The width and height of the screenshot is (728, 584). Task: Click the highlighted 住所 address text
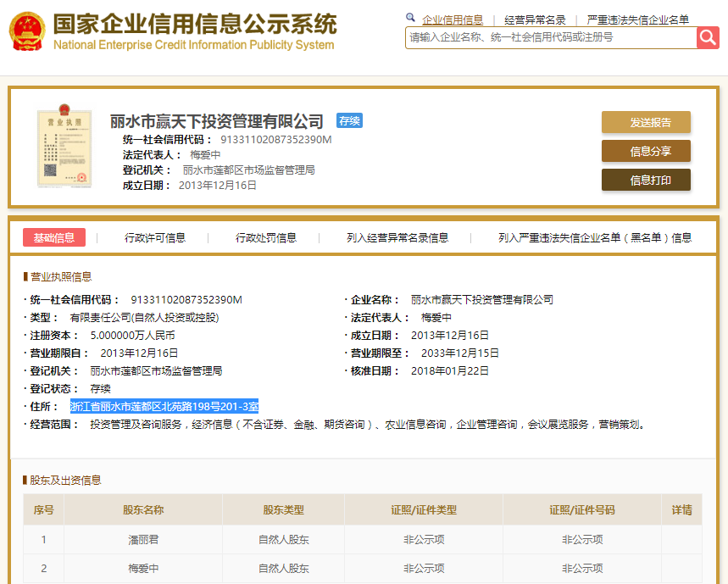pos(164,407)
